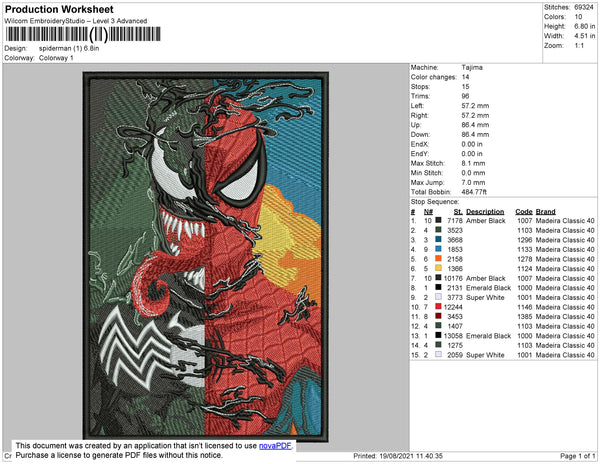Pick the white swatch for stop 9
Image resolution: width=600 pixels, height=464 pixels.
click(x=438, y=297)
